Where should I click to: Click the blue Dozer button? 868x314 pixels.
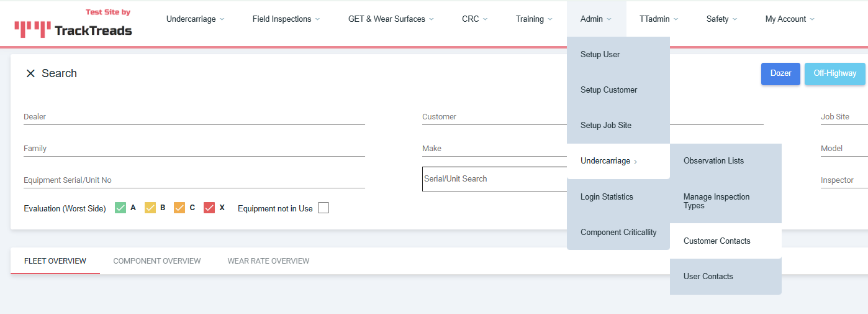tap(780, 73)
